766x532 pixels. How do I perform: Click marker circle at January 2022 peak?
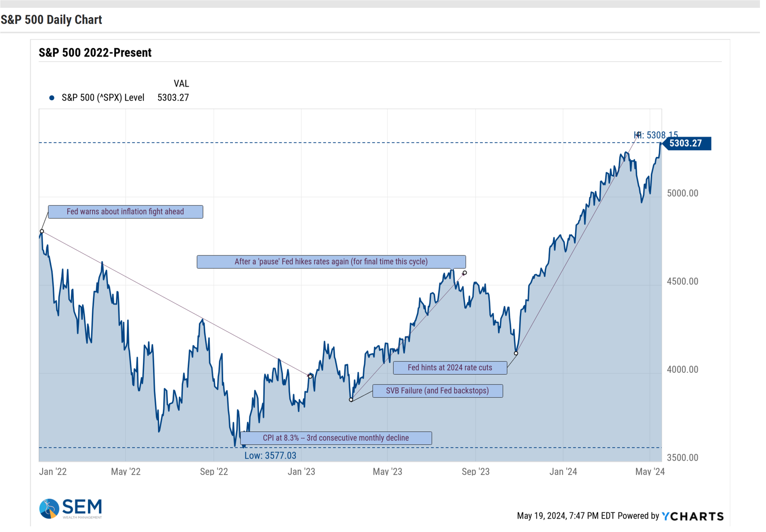pos(42,231)
